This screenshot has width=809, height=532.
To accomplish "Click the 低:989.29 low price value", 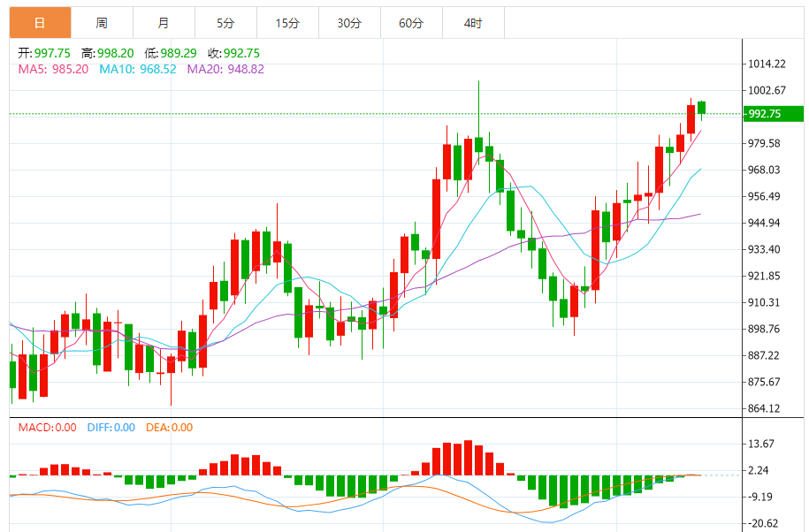I will (171, 53).
